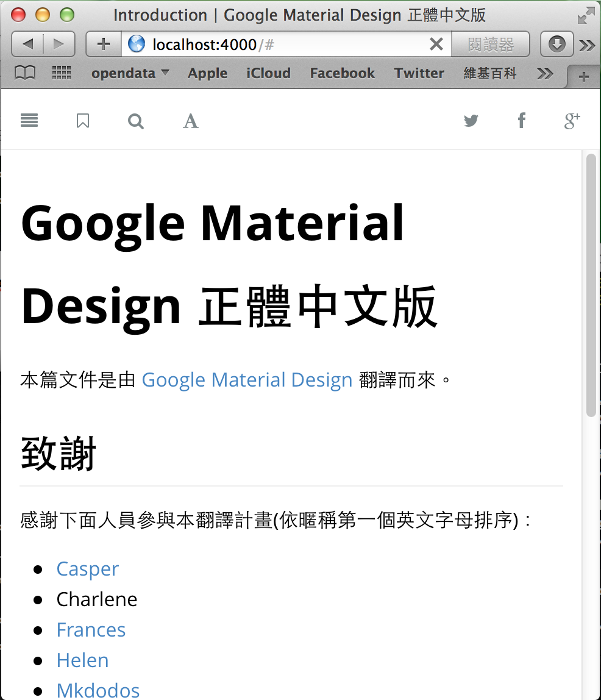Open the 維基百科 bookmark
Screen dimensions: 601x700
490,73
